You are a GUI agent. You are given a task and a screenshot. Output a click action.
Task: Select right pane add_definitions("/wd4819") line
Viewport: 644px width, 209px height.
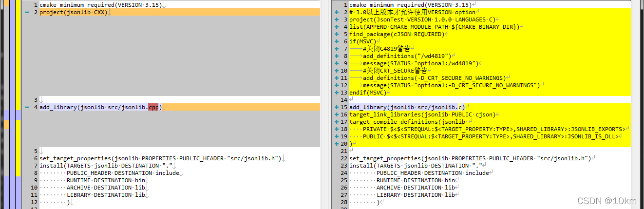[408, 56]
